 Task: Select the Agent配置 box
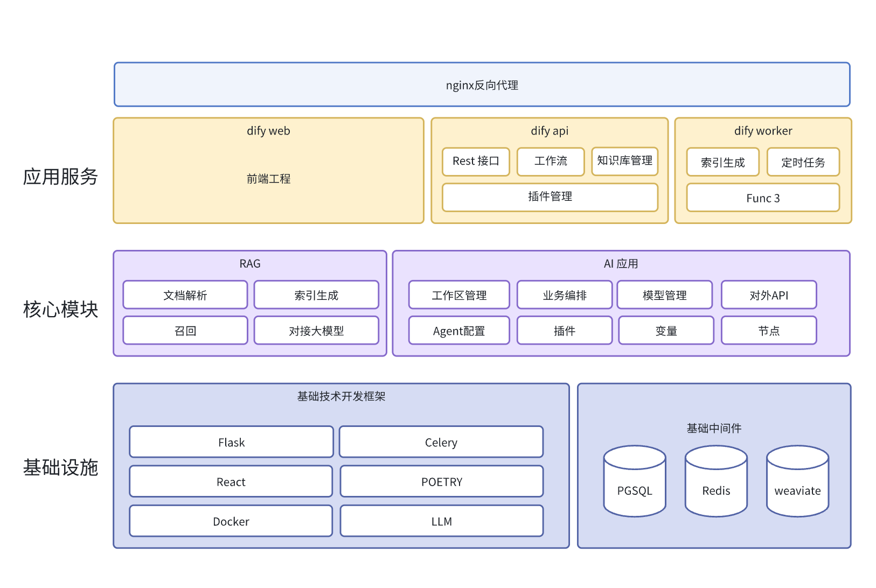click(459, 331)
